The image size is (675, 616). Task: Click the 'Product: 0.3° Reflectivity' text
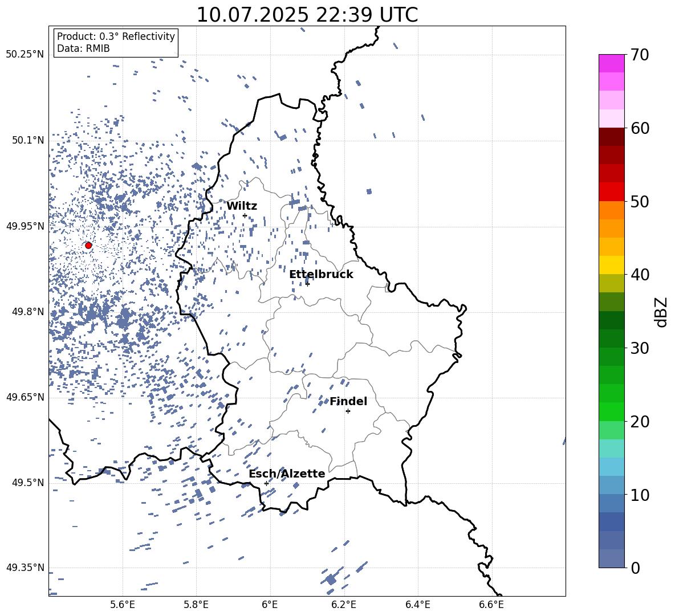tap(116, 36)
